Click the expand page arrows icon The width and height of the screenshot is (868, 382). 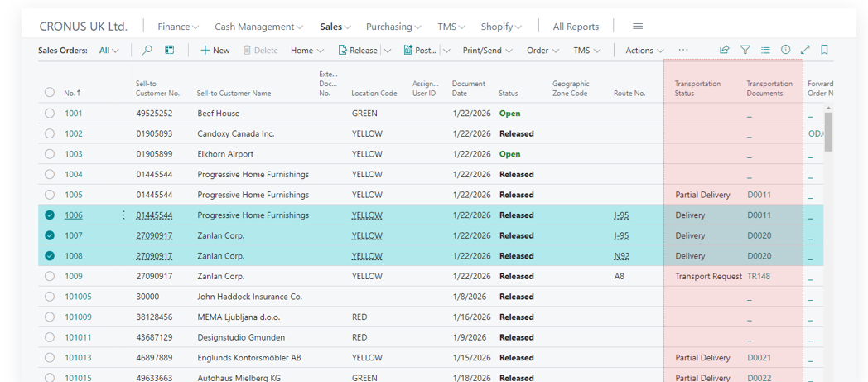805,51
